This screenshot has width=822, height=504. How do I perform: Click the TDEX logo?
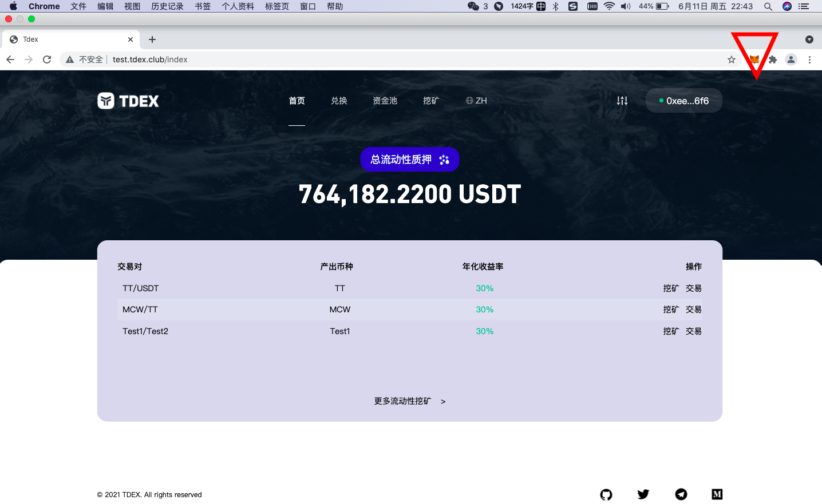click(x=128, y=101)
